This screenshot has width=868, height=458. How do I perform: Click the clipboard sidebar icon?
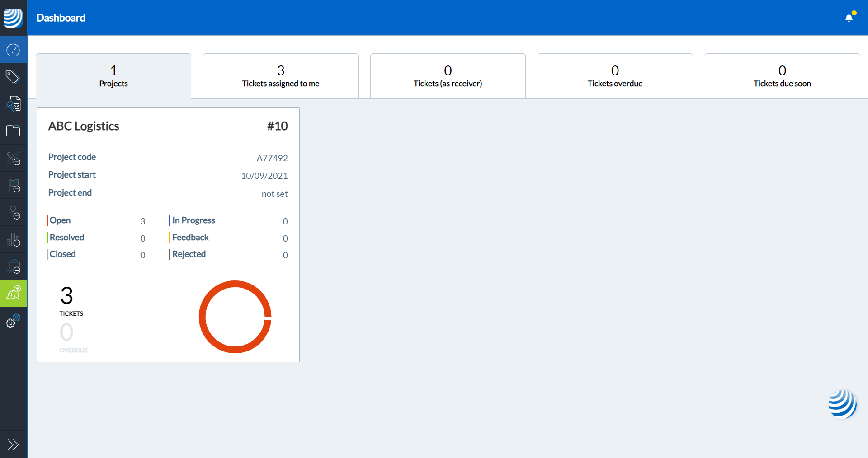(x=13, y=266)
